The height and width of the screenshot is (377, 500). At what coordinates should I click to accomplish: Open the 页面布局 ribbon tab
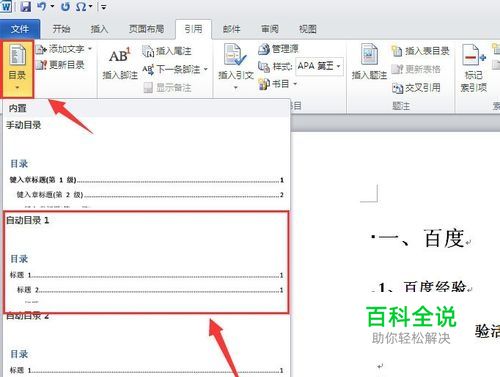146,29
